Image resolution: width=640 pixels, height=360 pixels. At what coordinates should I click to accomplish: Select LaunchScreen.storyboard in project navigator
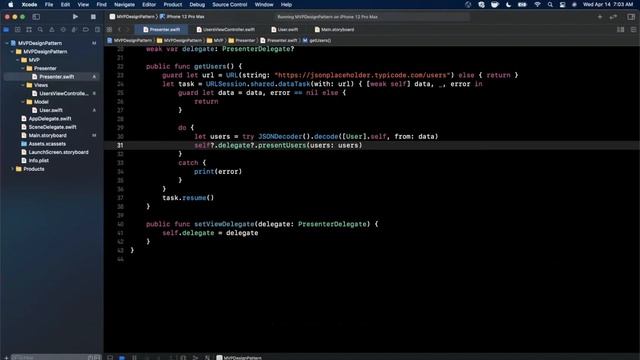tap(51, 152)
